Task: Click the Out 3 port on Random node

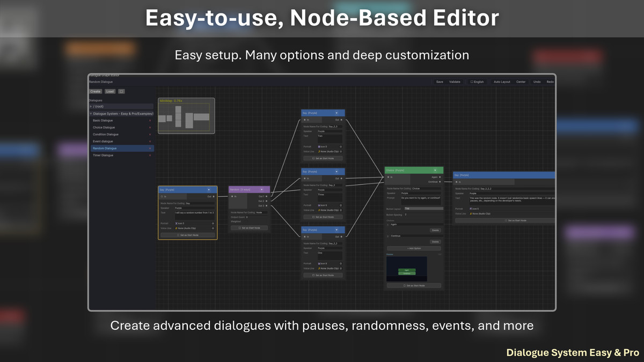Action: (267, 205)
